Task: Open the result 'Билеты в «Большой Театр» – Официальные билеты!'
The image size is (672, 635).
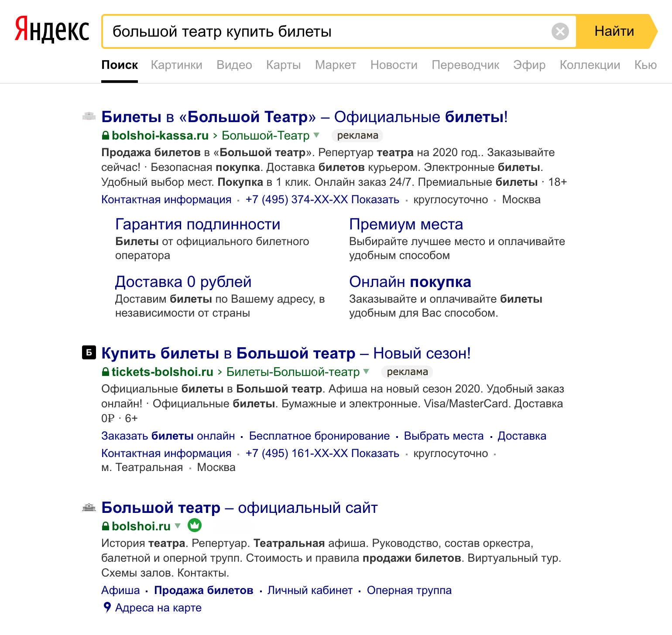Action: tap(305, 117)
